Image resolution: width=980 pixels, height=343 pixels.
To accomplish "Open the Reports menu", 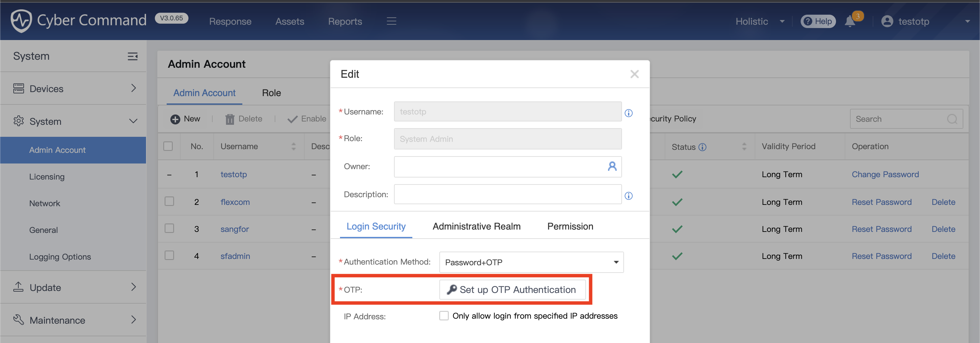I will [345, 21].
